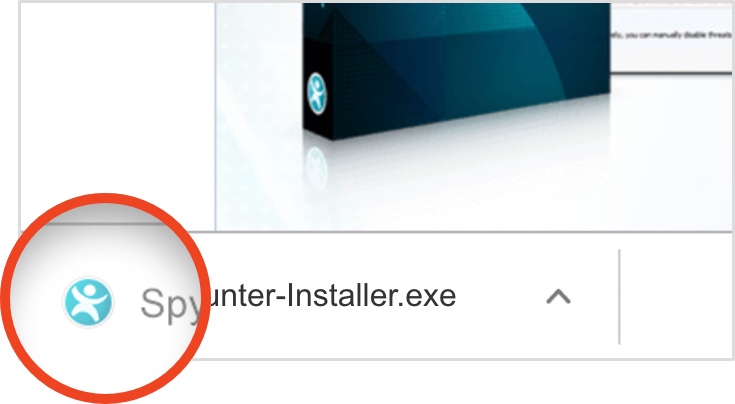Expand the download options chevron arrow
The height and width of the screenshot is (404, 735).
pos(558,297)
